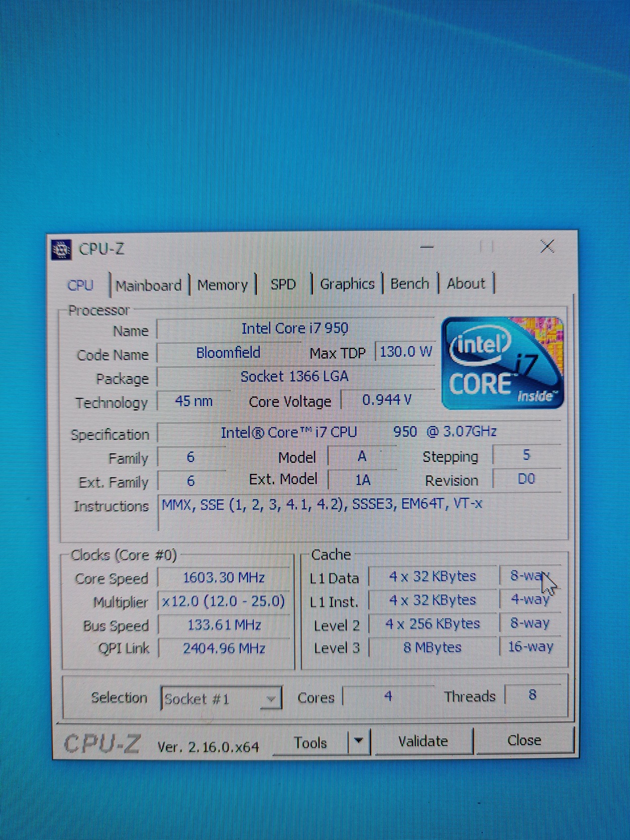
Task: Click the L1 Data value '4 x 32 KBytes'
Action: pos(433,576)
